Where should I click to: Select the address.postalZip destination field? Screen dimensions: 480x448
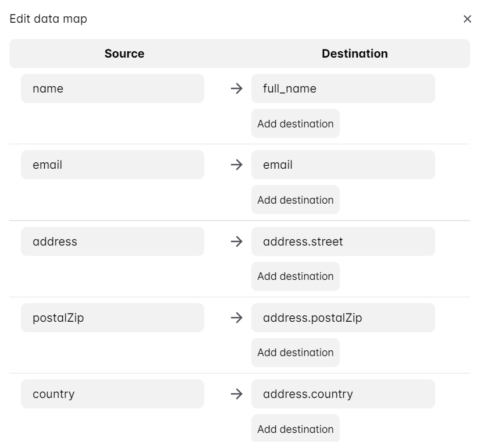click(x=343, y=318)
